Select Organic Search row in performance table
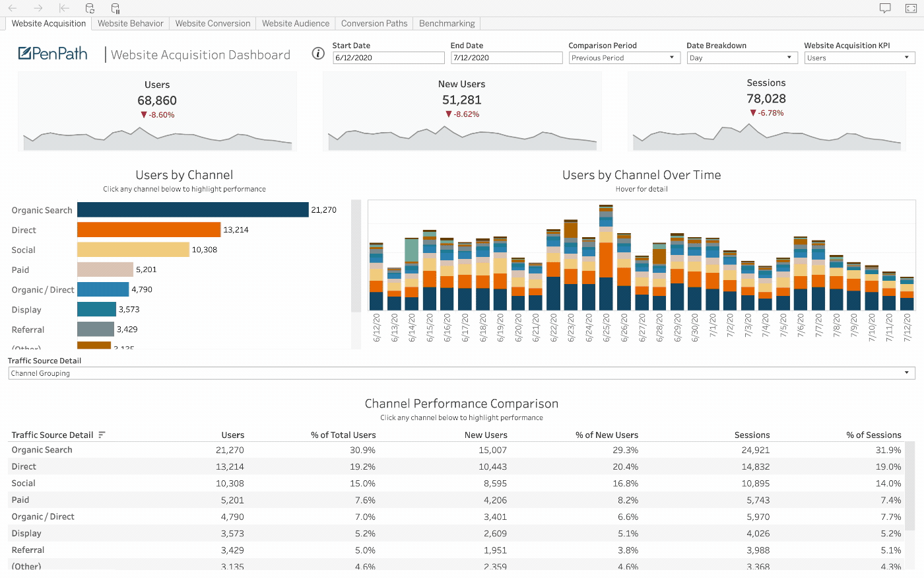The width and height of the screenshot is (924, 578). coord(456,450)
